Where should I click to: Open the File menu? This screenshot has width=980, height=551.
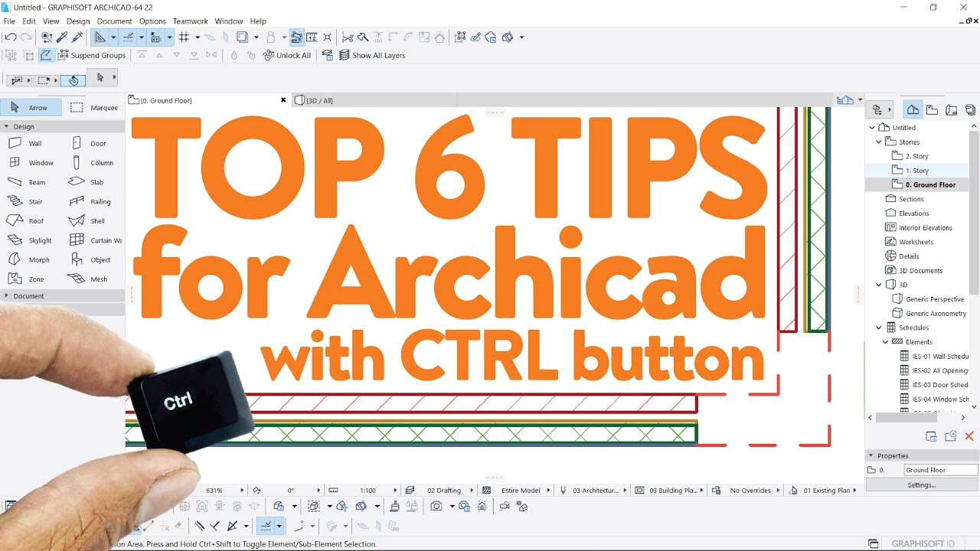pos(9,21)
